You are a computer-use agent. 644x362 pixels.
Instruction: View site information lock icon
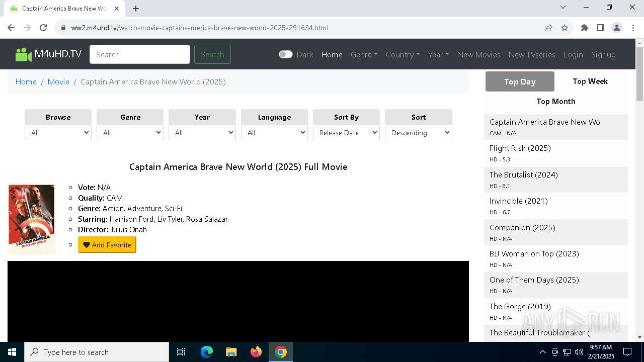coord(63,28)
